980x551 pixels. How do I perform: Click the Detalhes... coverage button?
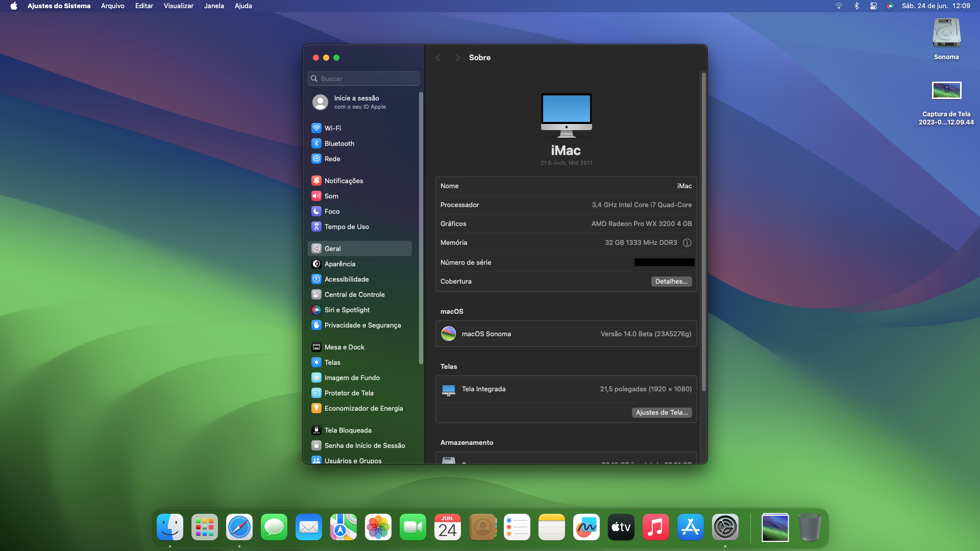671,282
